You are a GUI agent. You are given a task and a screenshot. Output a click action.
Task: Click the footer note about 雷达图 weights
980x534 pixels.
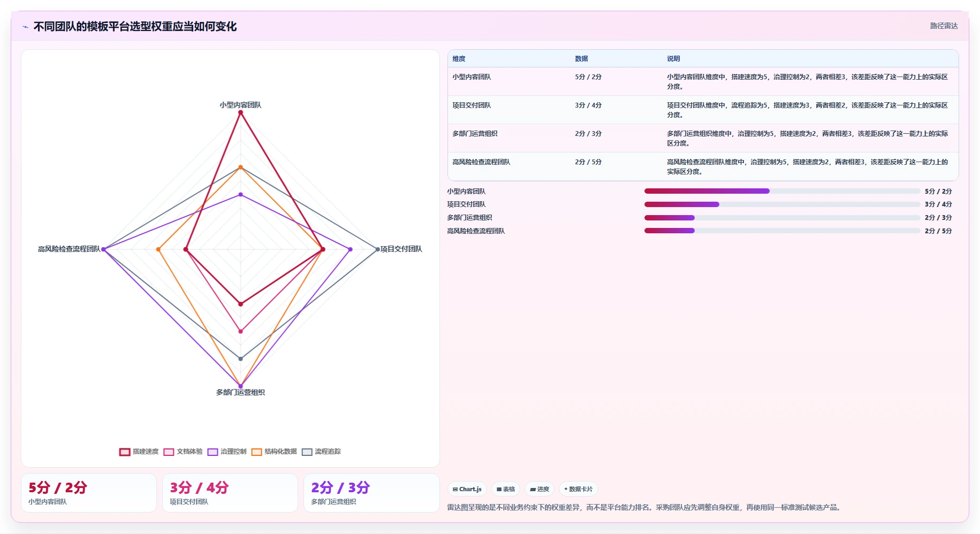pos(644,507)
